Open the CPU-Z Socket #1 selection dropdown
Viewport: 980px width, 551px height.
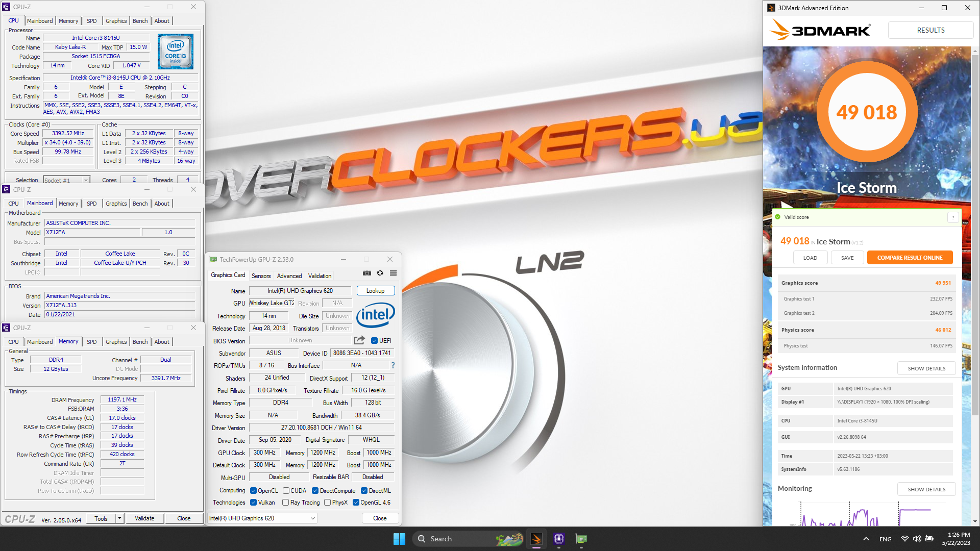click(66, 180)
